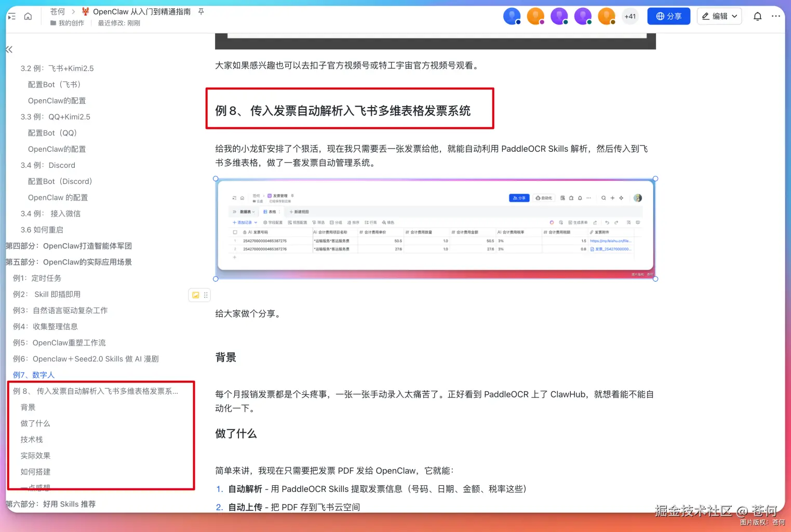This screenshot has width=791, height=532.
Task: Click the first blue collaborator avatar
Action: 512,17
